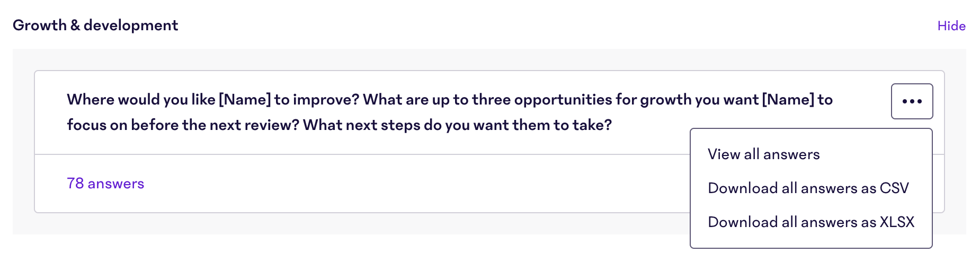The image size is (980, 261).
Task: Click the word 'development' in the section title
Action: (x=131, y=25)
